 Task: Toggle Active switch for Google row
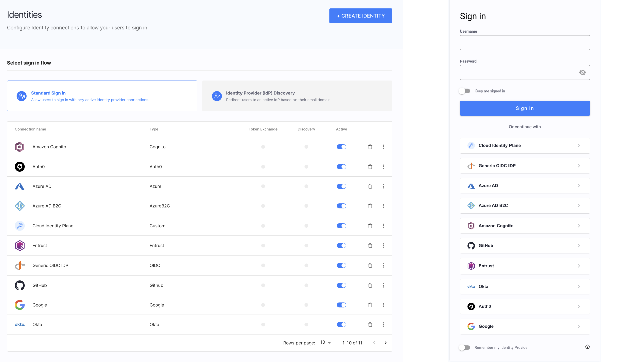coord(341,305)
